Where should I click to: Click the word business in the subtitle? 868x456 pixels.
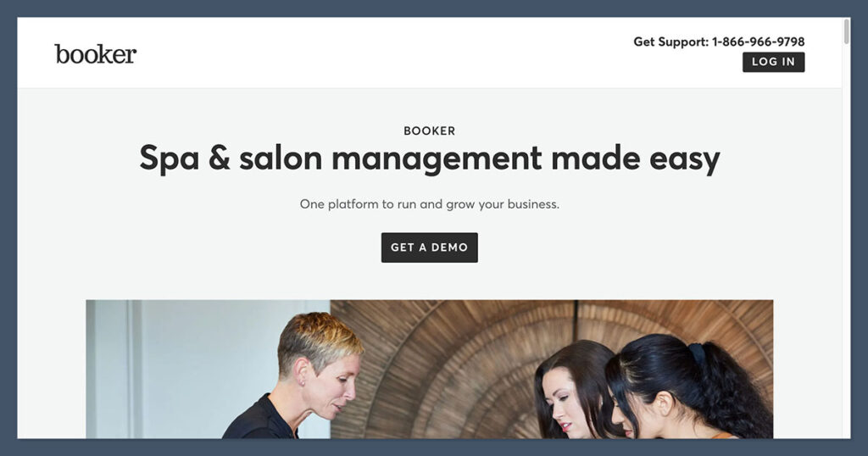(533, 204)
